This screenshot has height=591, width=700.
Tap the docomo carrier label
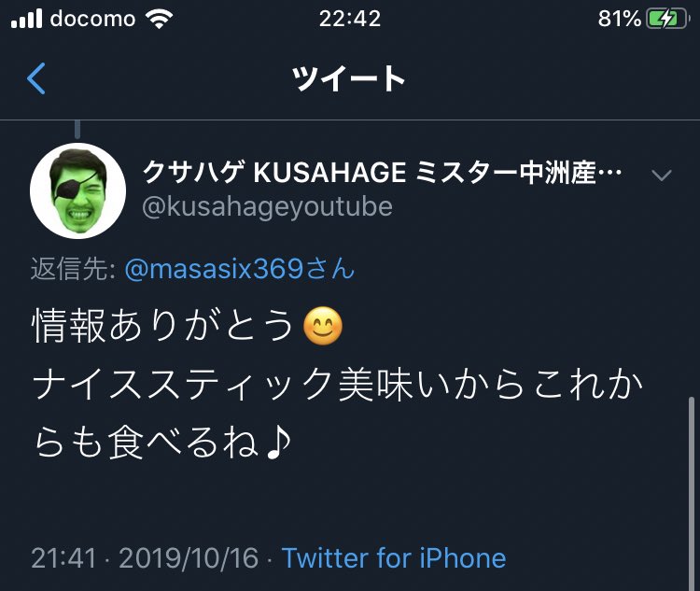[92, 20]
